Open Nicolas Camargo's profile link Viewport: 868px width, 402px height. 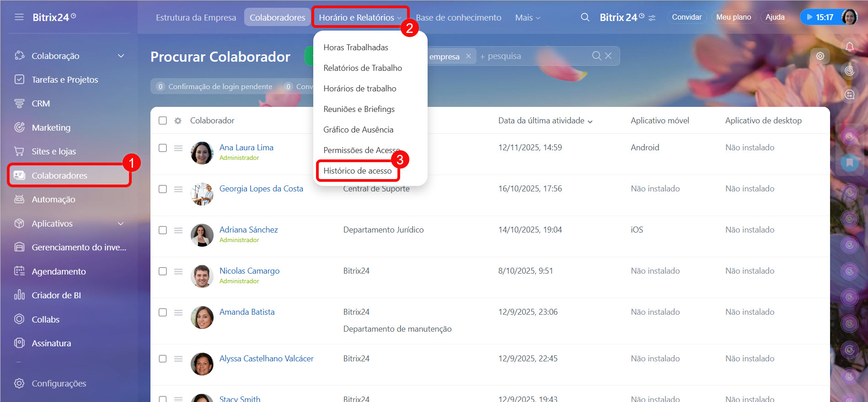249,271
